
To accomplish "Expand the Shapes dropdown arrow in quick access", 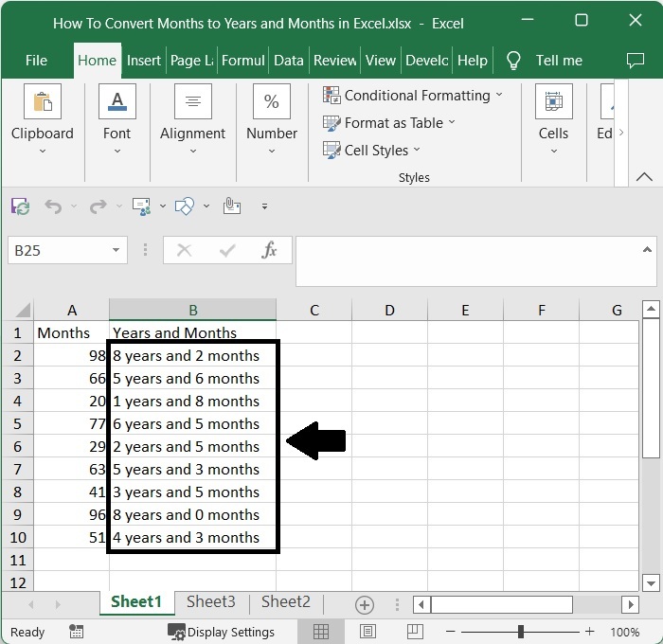I will (206, 206).
